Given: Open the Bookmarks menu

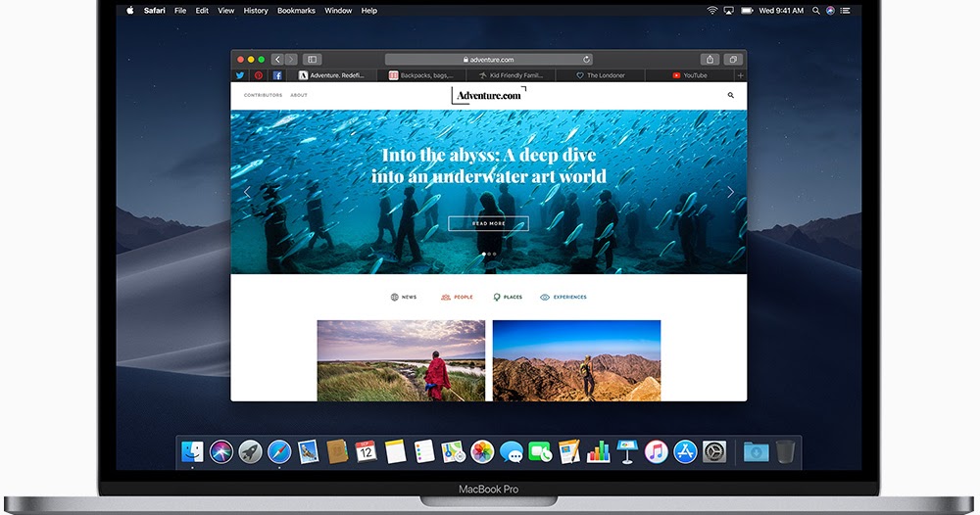Looking at the screenshot, I should coord(296,10).
